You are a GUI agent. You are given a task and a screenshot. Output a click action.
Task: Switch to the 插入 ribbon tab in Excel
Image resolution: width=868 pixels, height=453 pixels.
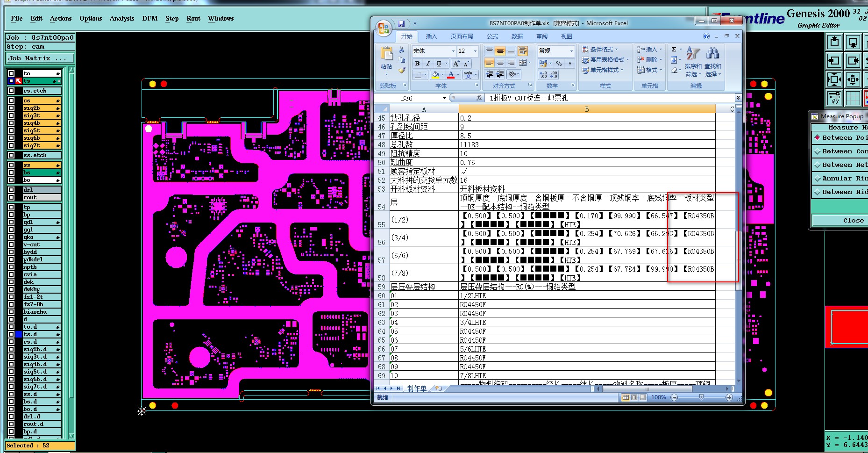[x=431, y=36]
